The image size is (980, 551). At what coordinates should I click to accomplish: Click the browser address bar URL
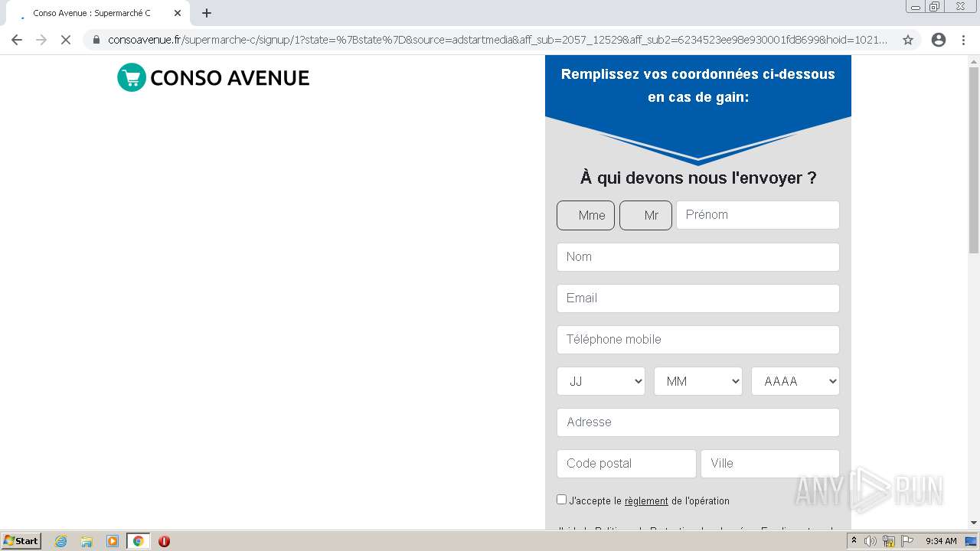(498, 40)
